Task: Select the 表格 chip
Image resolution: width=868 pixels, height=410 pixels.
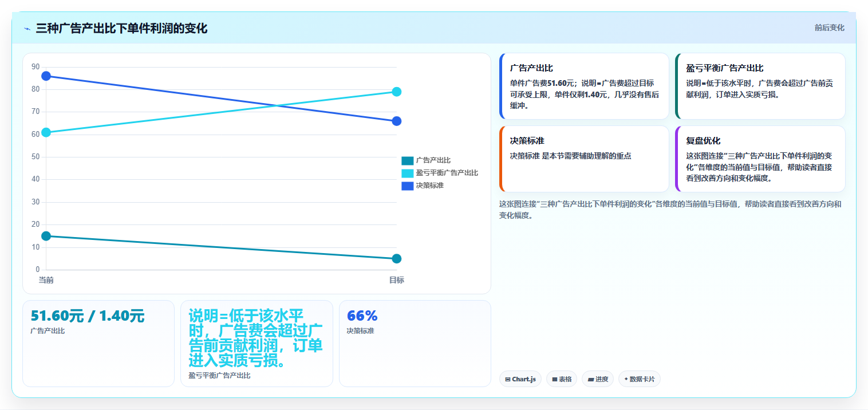Action: pos(562,379)
